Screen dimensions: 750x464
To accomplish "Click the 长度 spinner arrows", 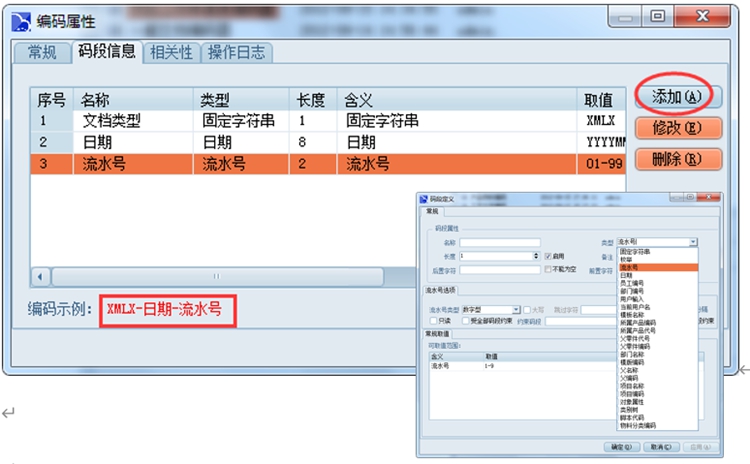I will pyautogui.click(x=537, y=256).
